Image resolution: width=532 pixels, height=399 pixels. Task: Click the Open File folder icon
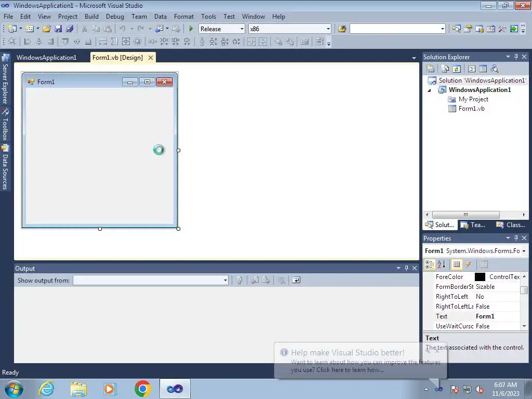point(46,29)
